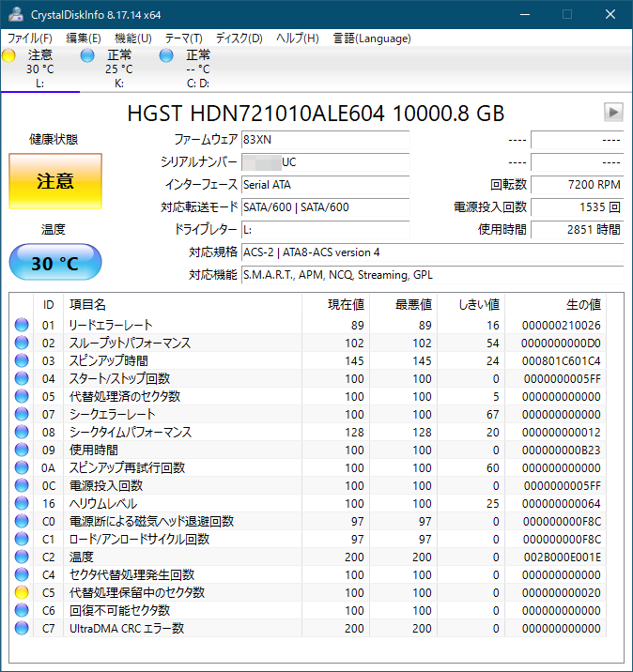The width and height of the screenshot is (633, 672).
Task: Select the yellow caution disk L: status icon
Action: (x=8, y=55)
